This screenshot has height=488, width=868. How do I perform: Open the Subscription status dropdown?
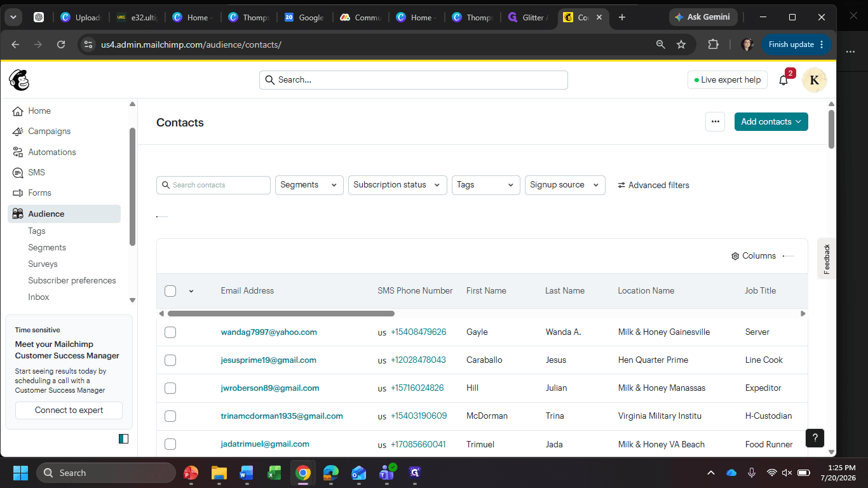click(398, 185)
